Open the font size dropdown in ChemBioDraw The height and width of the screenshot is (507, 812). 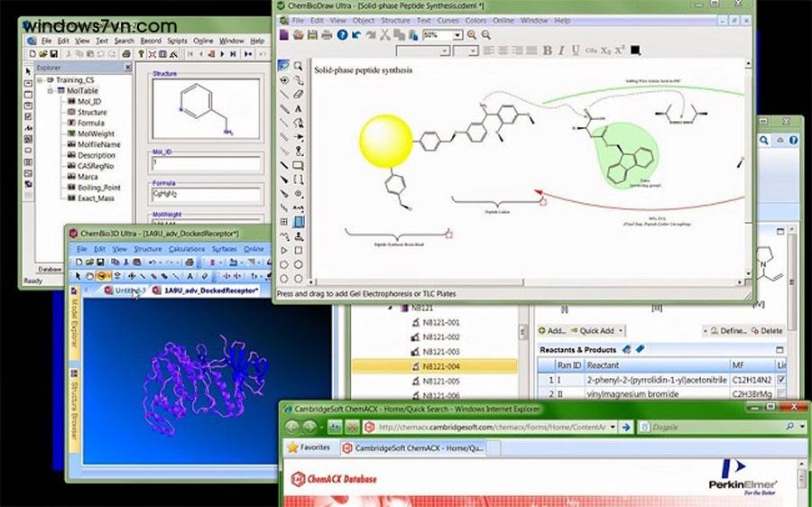click(473, 51)
